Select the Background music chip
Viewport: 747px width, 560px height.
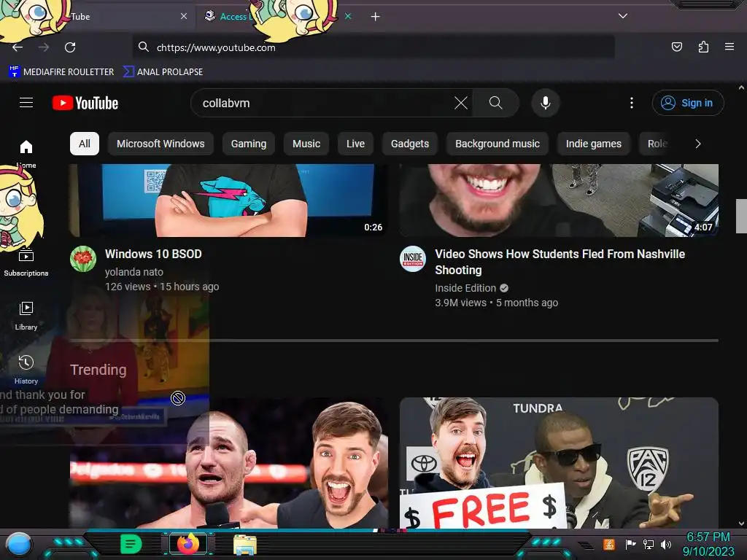(498, 144)
